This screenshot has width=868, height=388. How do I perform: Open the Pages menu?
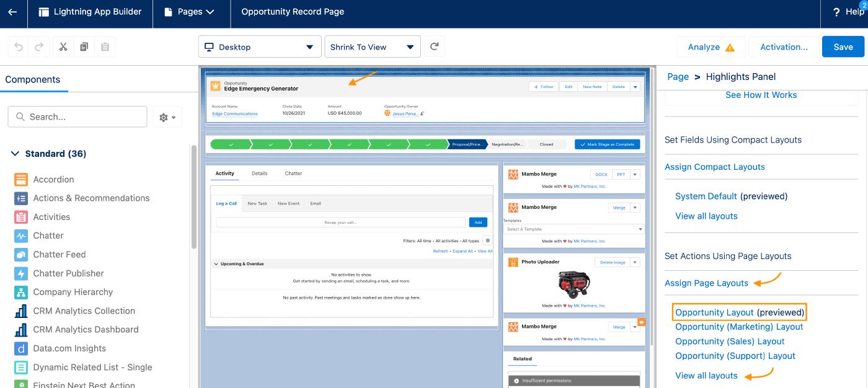pos(190,12)
